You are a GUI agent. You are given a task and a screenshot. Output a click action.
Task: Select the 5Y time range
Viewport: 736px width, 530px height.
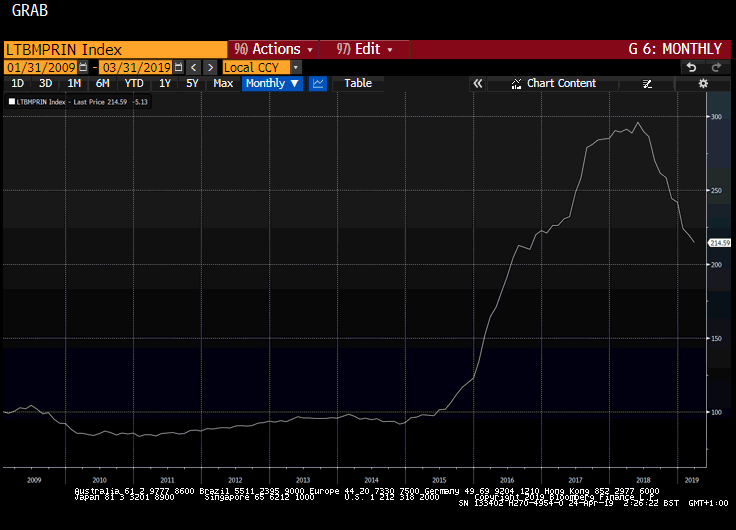coord(192,84)
